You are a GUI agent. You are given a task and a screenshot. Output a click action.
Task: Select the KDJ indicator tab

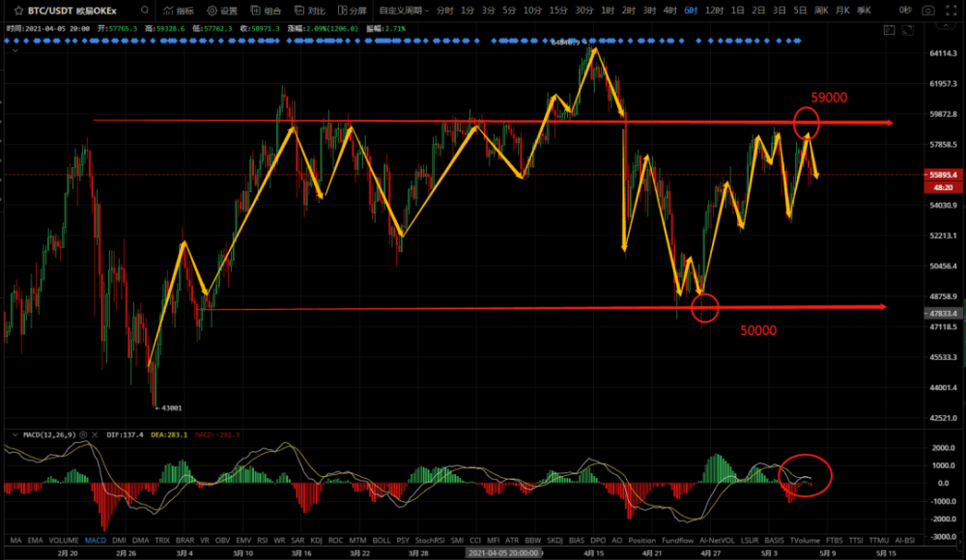click(x=315, y=541)
